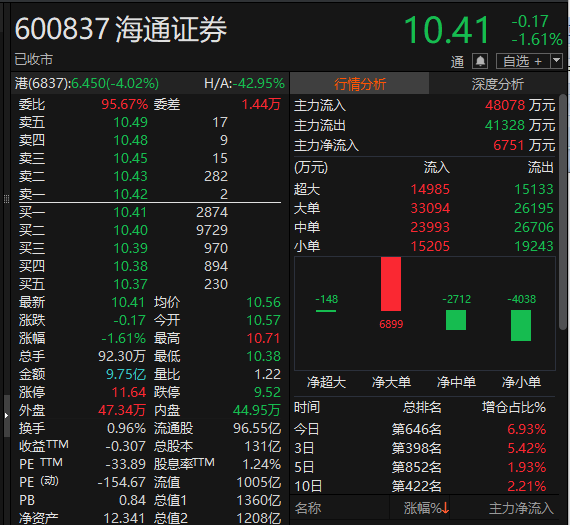The height and width of the screenshot is (525, 570).
Task: Click the 涨停 price 11.64
Action: tap(129, 392)
